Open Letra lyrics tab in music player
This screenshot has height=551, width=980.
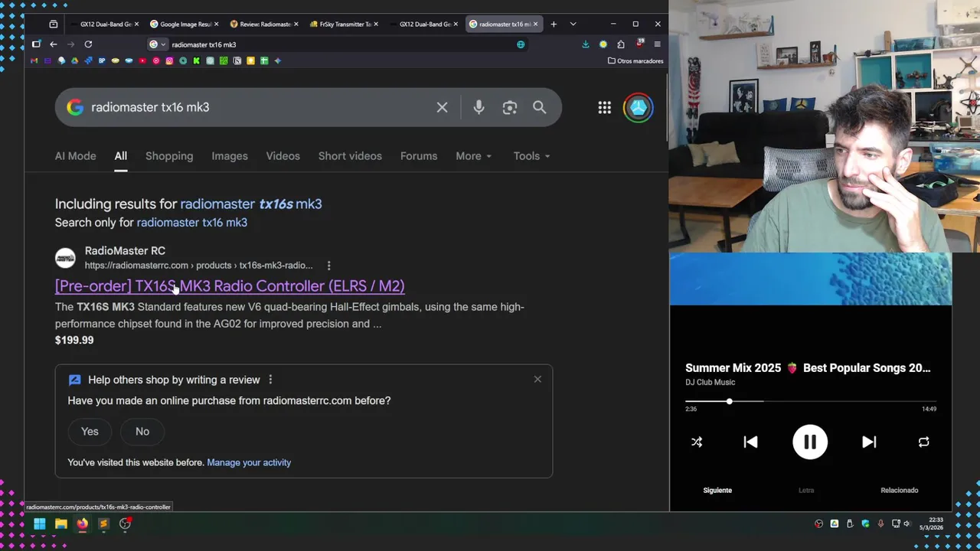[x=806, y=490]
